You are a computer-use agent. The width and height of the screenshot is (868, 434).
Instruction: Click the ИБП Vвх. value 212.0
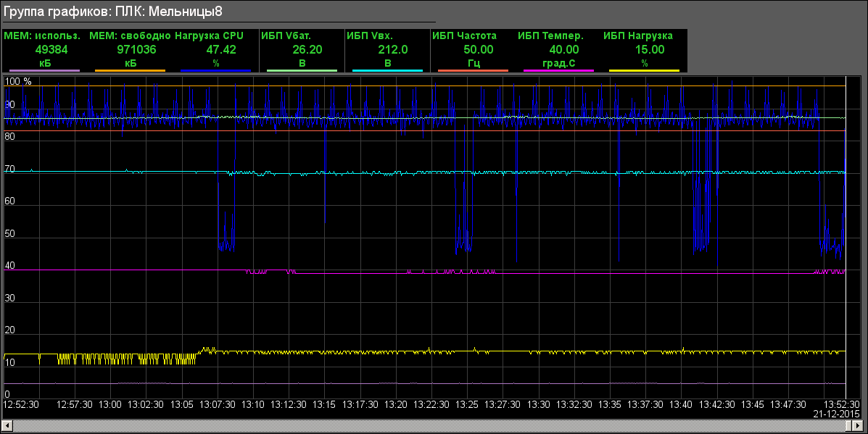point(392,49)
